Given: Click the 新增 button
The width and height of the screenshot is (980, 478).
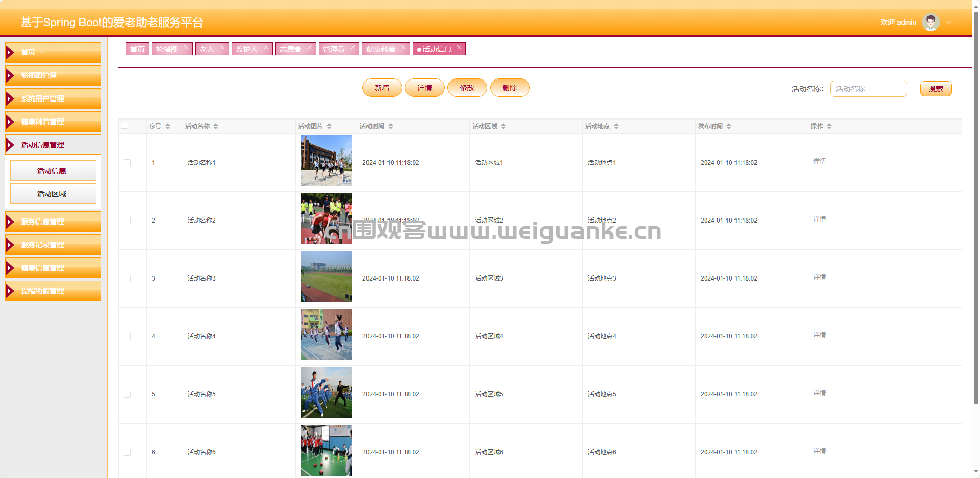Looking at the screenshot, I should click(x=382, y=88).
